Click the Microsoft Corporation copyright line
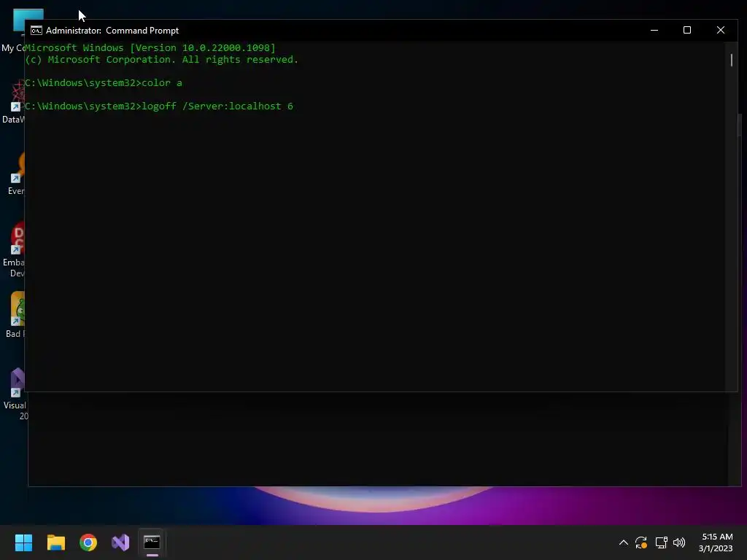747x560 pixels. [161, 60]
